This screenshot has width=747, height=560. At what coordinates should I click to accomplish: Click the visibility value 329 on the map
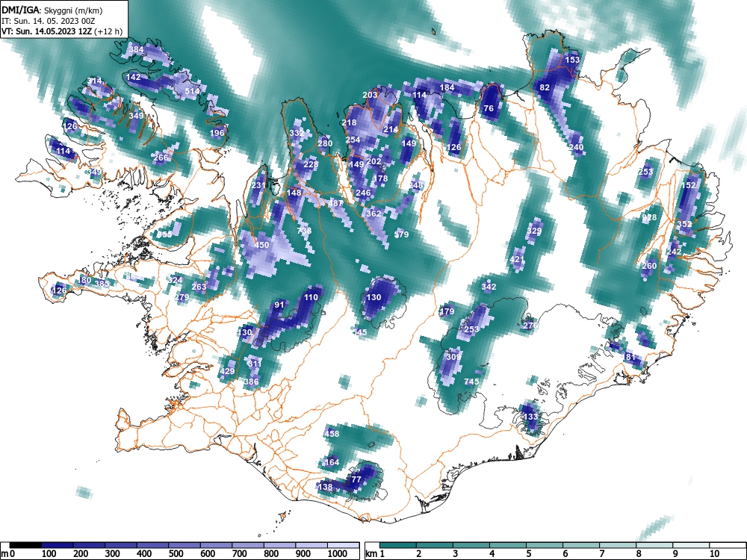(534, 231)
